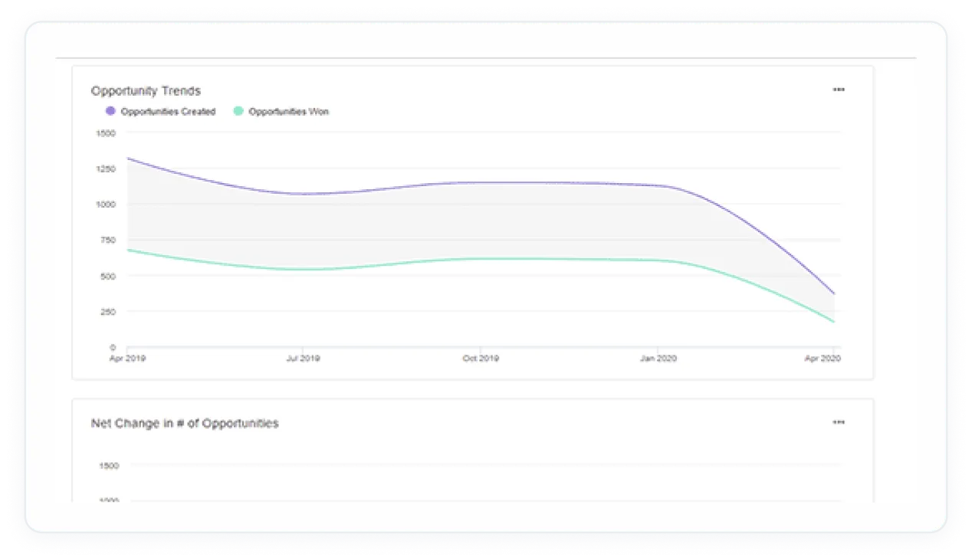Viewport: 972px width, 560px height.
Task: Click the green Opportunities Won legend dot
Action: pos(238,112)
